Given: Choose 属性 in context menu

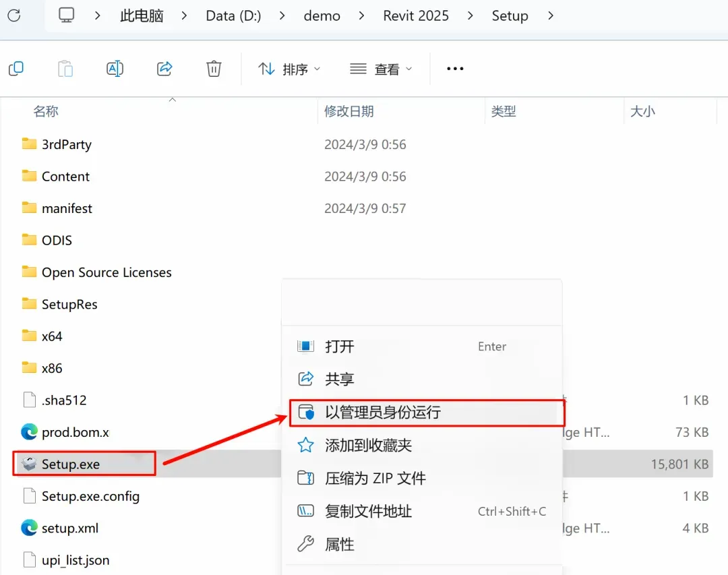Looking at the screenshot, I should coord(422,545).
